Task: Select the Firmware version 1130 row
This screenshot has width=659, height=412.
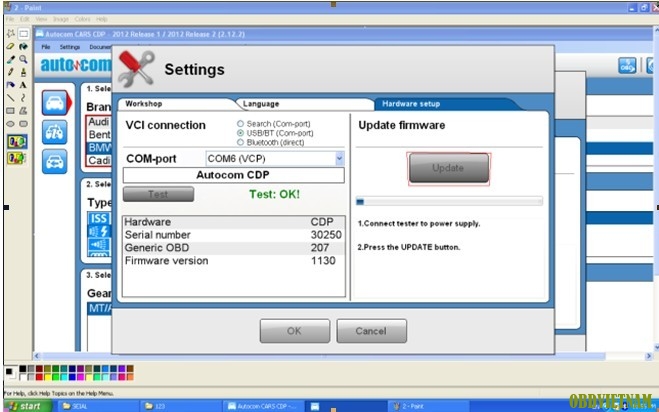Action: click(233, 261)
